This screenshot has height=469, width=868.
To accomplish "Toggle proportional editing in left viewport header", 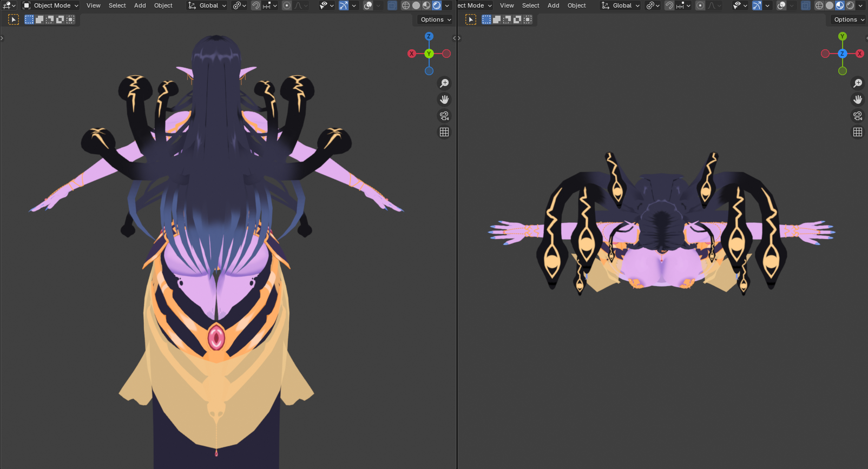I will tap(287, 5).
